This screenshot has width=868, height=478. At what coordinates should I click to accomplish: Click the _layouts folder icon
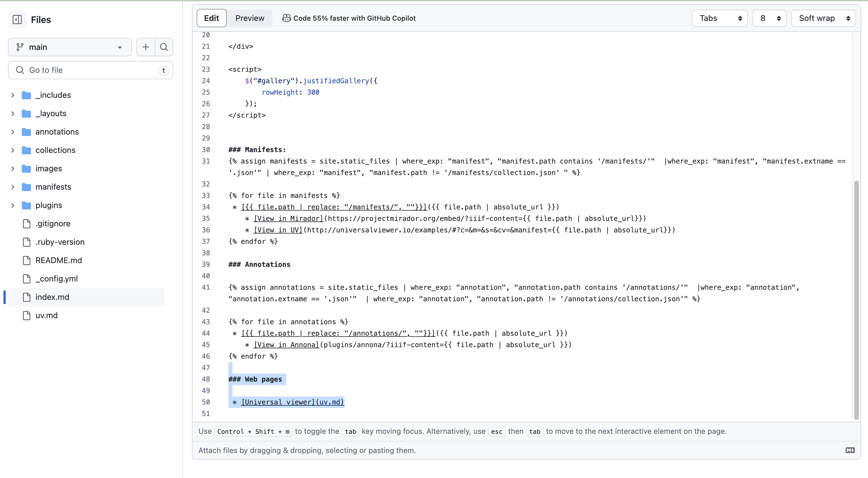26,113
